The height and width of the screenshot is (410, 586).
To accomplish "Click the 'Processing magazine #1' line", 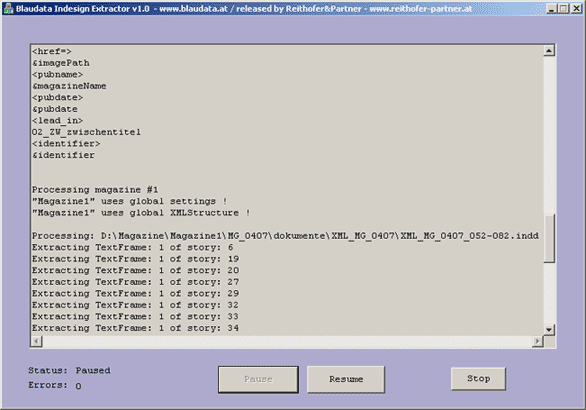I will coord(95,189).
